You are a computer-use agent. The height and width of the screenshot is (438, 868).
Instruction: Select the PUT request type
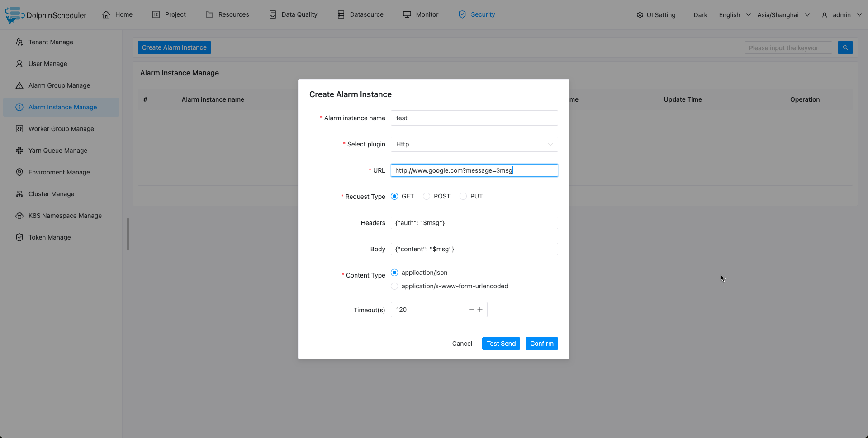(463, 196)
